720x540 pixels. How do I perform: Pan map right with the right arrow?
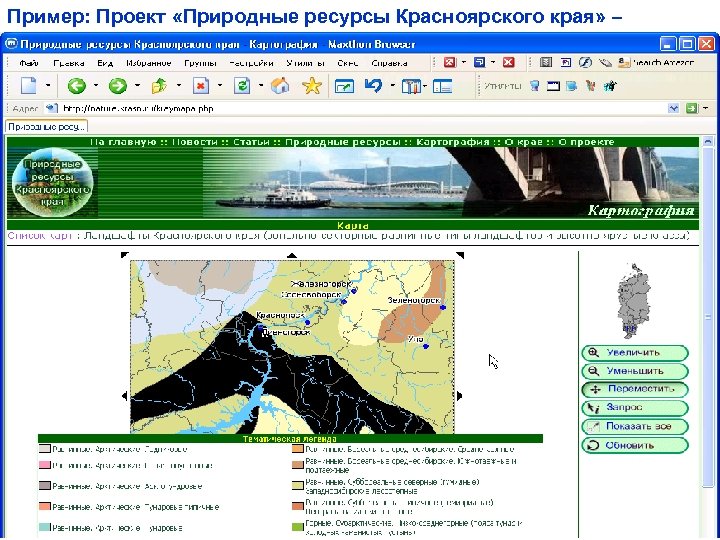pyautogui.click(x=460, y=395)
